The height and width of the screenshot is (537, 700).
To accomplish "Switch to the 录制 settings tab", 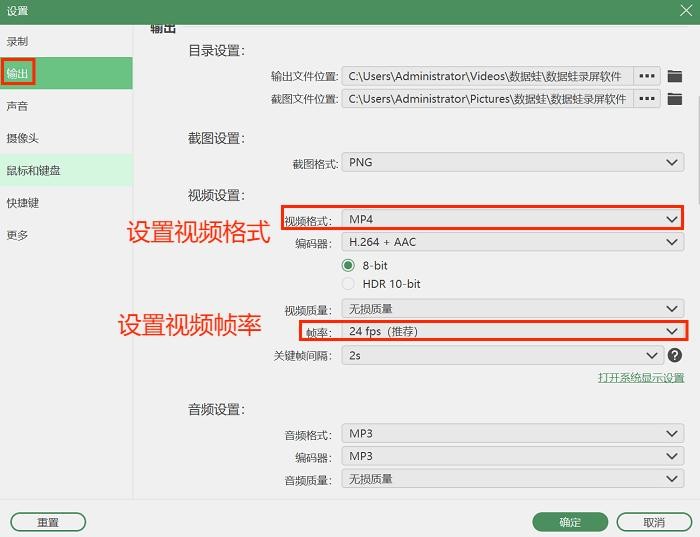I will pos(18,42).
